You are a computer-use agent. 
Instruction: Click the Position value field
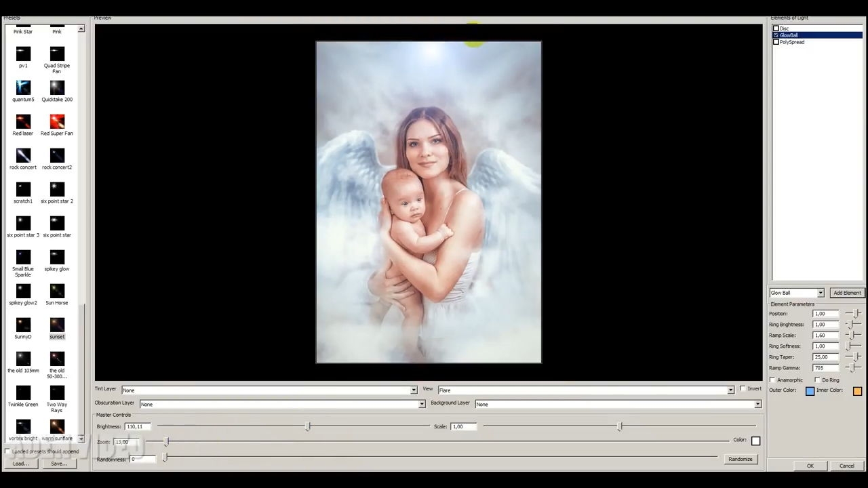[826, 314]
